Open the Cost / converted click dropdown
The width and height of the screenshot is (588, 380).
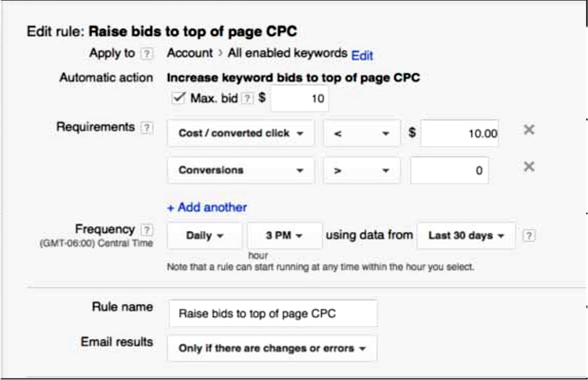241,133
